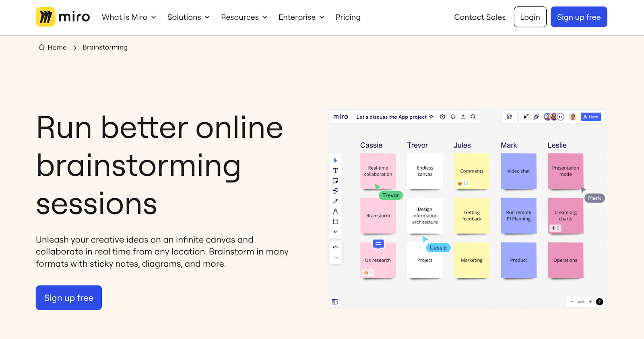Select the Product sticky note

[518, 260]
